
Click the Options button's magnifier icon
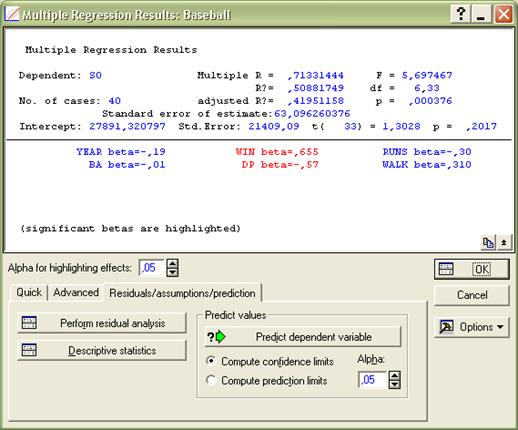pyautogui.click(x=446, y=327)
